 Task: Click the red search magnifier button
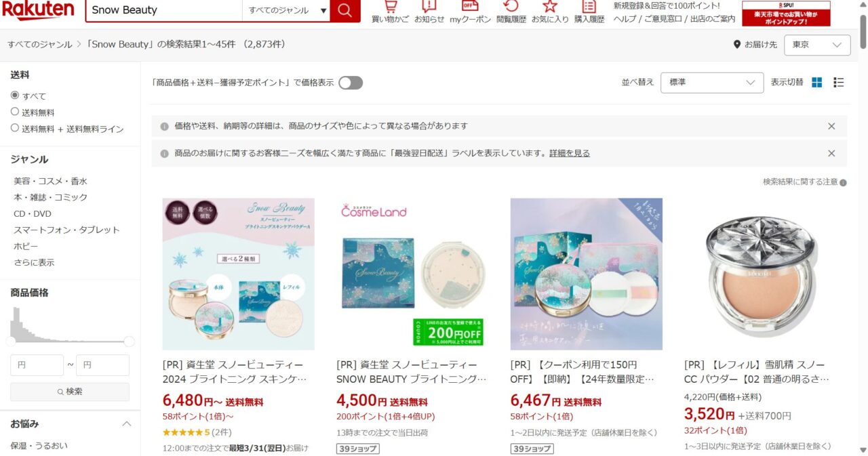(x=345, y=10)
